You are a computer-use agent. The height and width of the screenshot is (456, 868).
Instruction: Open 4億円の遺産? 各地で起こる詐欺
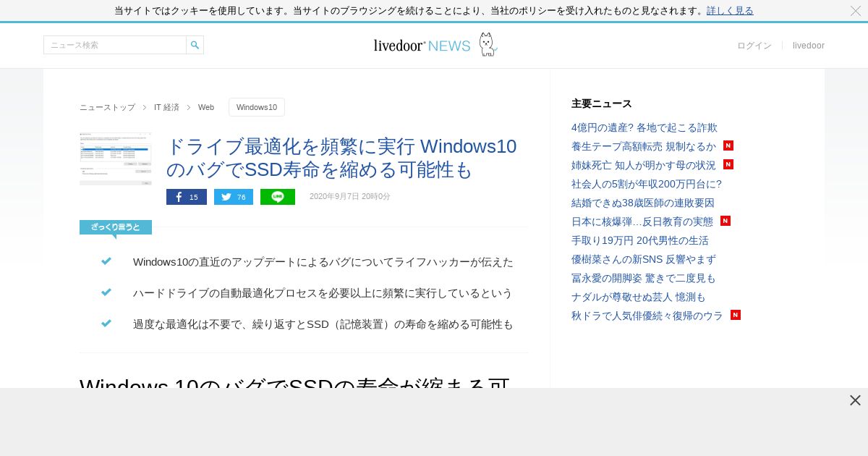coord(644,127)
